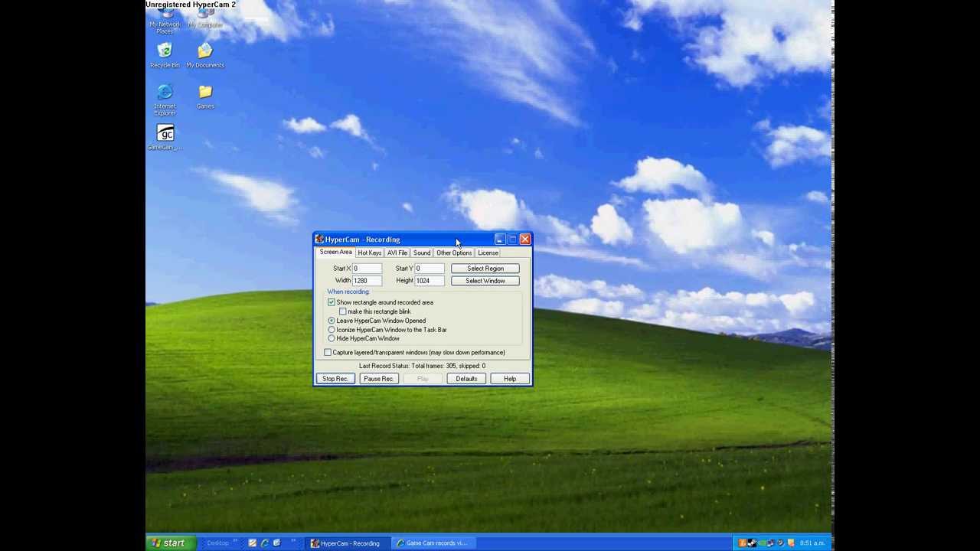Click the Select Window button

click(x=485, y=281)
